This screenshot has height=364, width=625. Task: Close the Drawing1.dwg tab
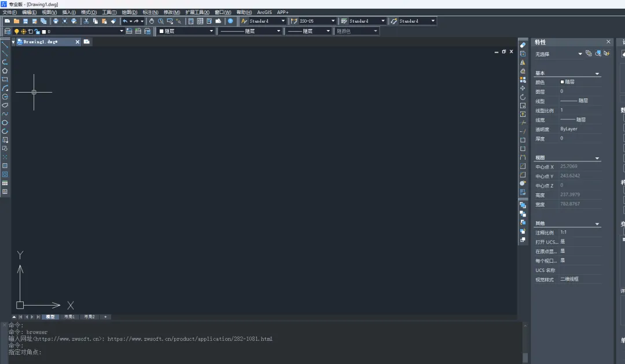click(x=78, y=42)
